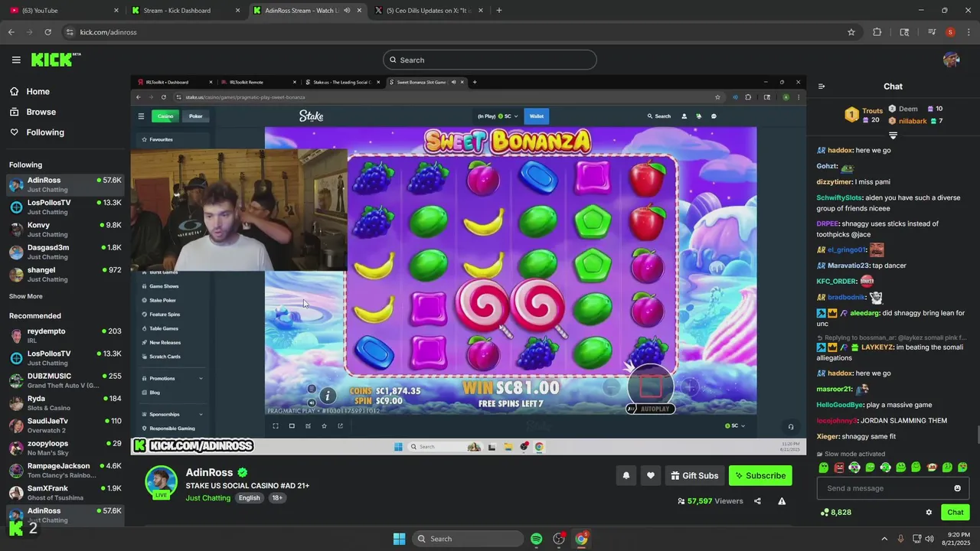Open Chrome three-dot menu
Screen dimensions: 980x551
(969, 32)
